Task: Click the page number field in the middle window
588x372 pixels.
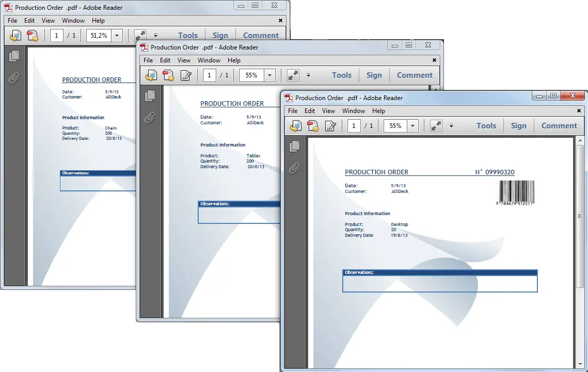Action: (209, 75)
